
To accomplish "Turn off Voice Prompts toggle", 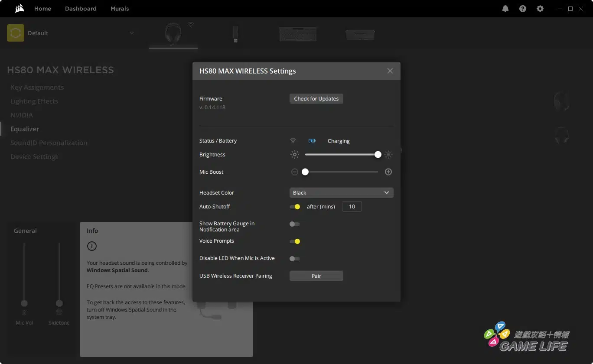I will [x=295, y=241].
